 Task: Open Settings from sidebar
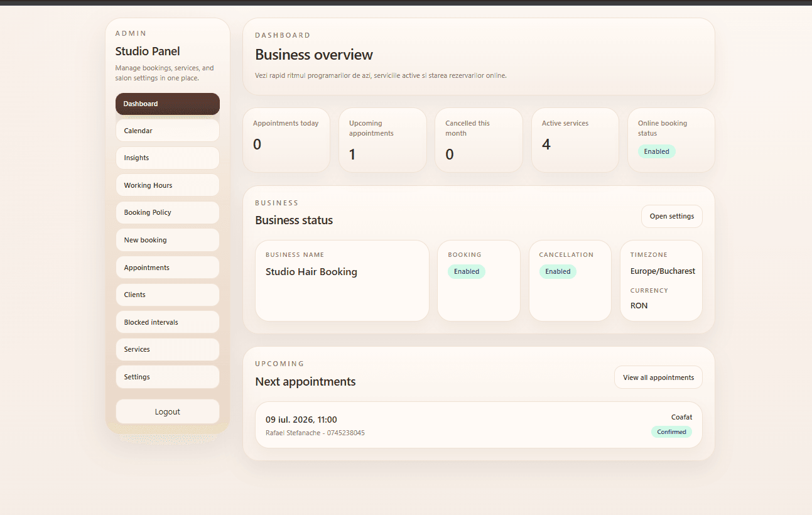[x=168, y=377]
